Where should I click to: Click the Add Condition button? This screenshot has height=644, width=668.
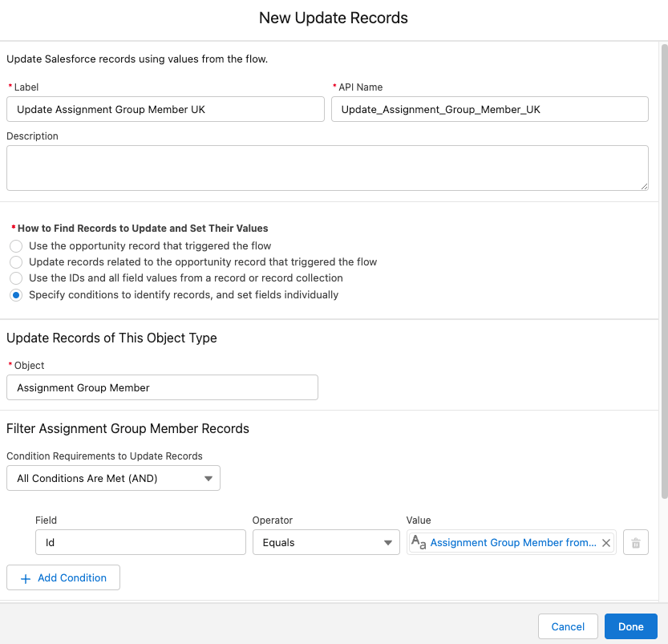click(x=63, y=578)
